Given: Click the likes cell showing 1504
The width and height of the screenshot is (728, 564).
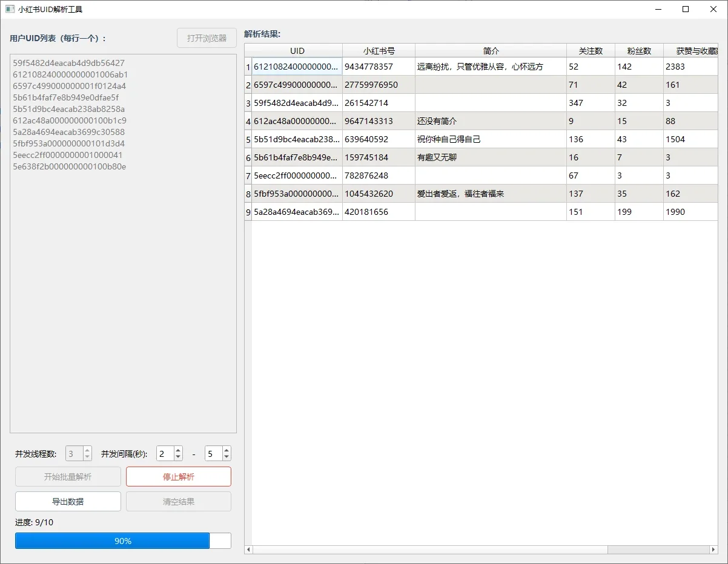Looking at the screenshot, I should [x=691, y=139].
